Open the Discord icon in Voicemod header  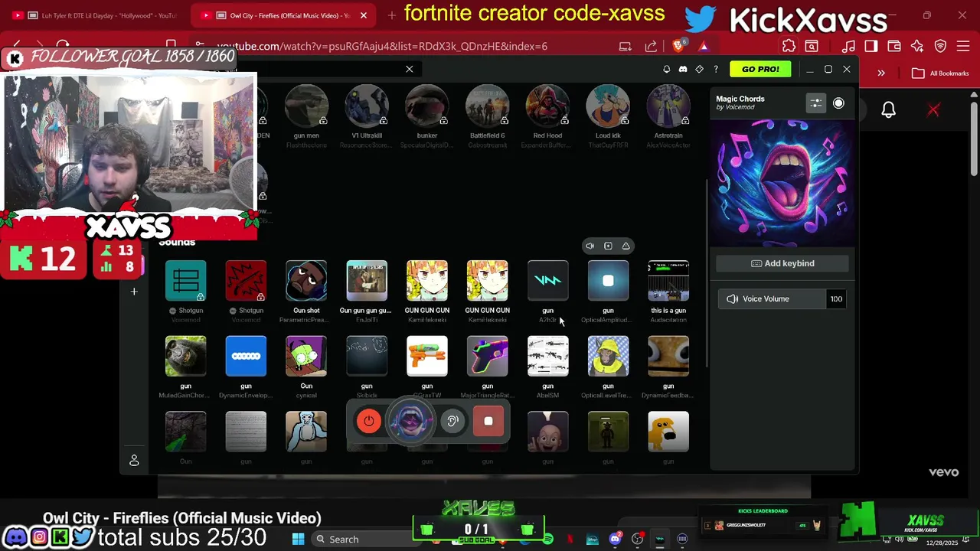[683, 69]
